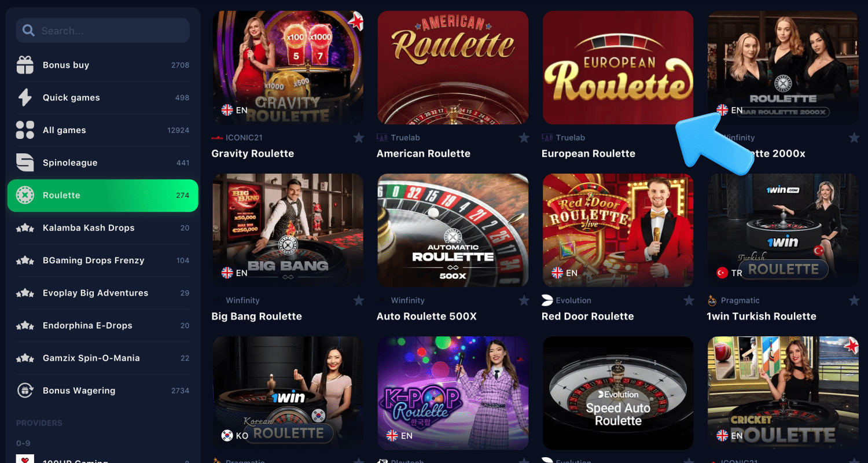Click the Search input field
868x463 pixels.
point(102,31)
